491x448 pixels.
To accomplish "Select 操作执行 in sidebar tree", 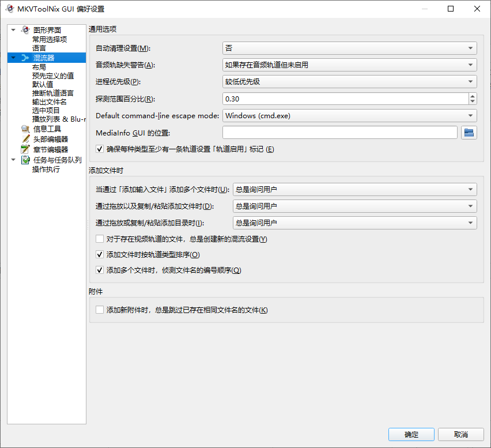I will 46,169.
